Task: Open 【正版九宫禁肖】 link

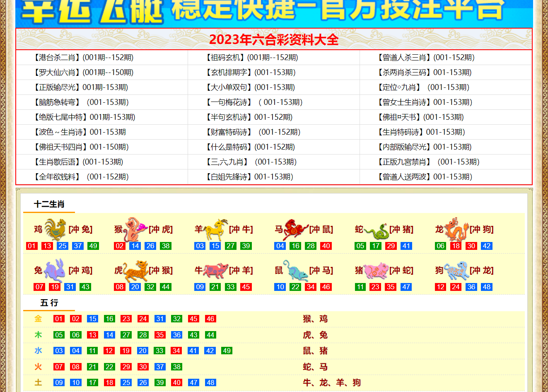Action: (427, 162)
